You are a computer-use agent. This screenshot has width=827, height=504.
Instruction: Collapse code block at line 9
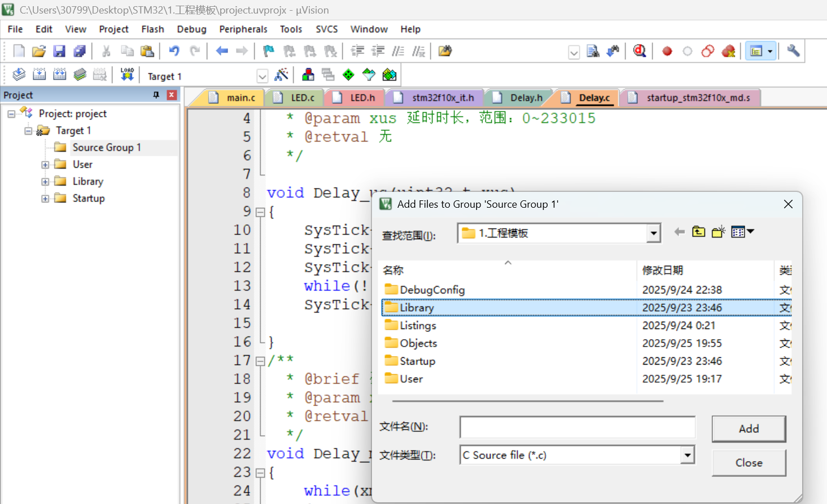[260, 213]
